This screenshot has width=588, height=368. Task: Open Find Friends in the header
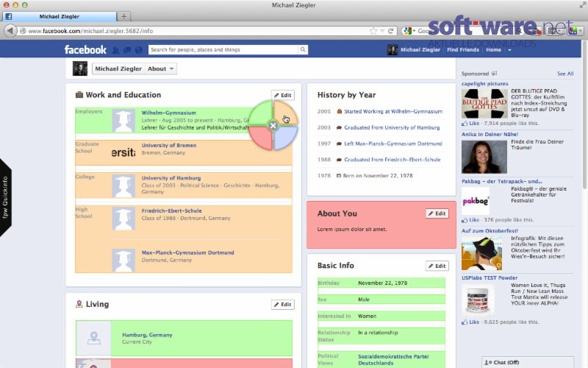463,49
